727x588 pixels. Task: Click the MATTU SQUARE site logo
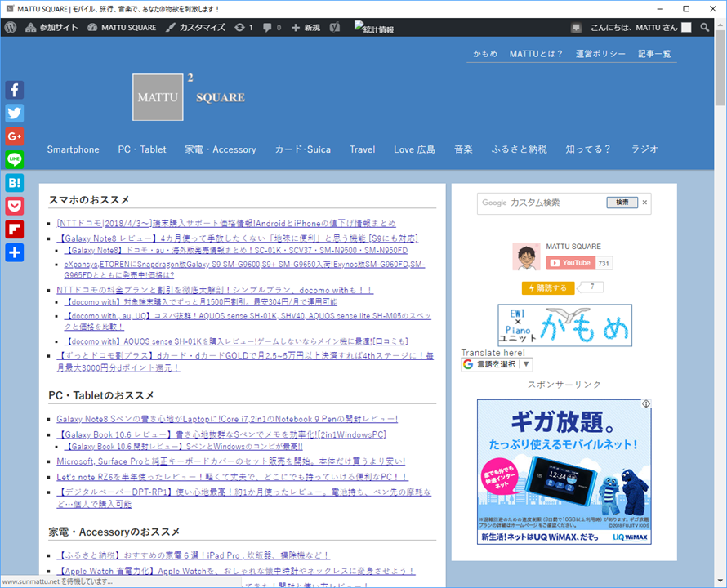coord(189,97)
